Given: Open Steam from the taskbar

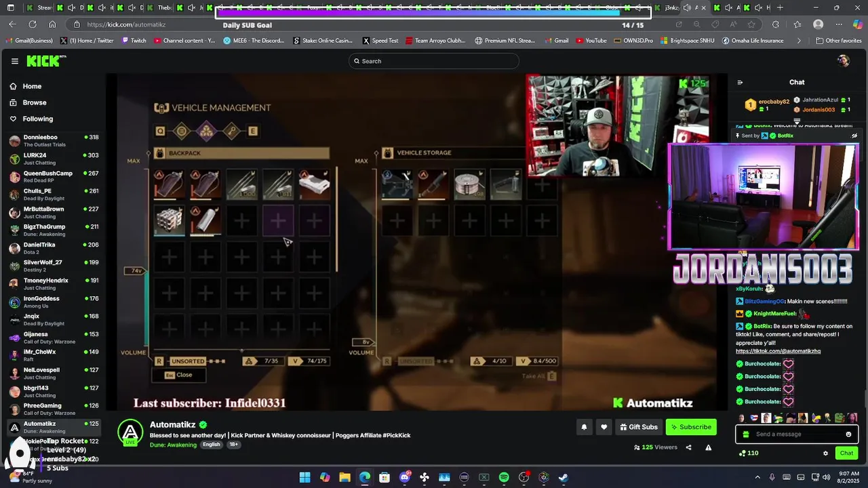Looking at the screenshot, I should click(x=563, y=477).
